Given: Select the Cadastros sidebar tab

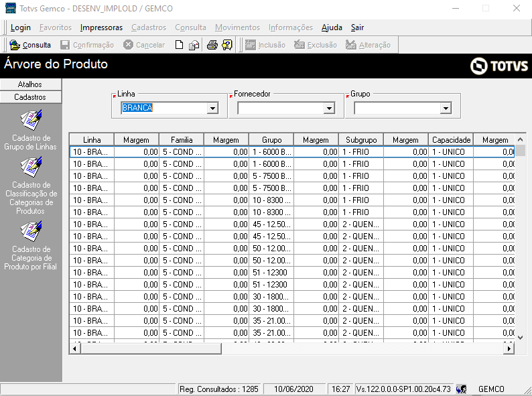Looking at the screenshot, I should coord(31,97).
